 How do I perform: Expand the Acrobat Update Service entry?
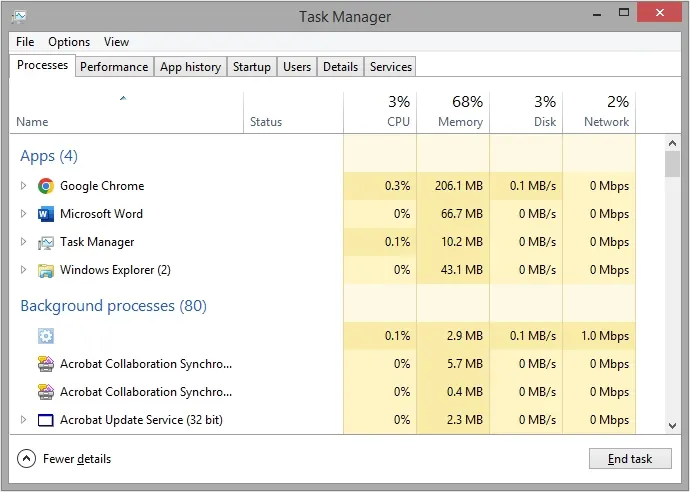click(x=23, y=420)
